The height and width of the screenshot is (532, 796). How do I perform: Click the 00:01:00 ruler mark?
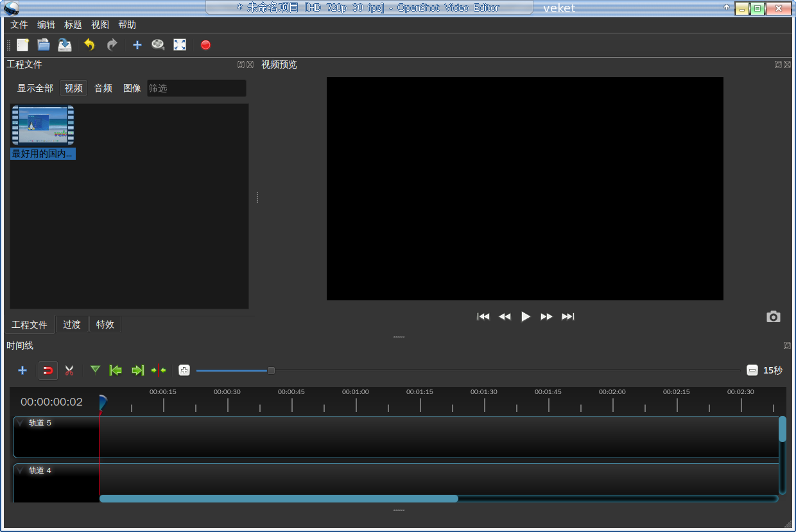(356, 391)
